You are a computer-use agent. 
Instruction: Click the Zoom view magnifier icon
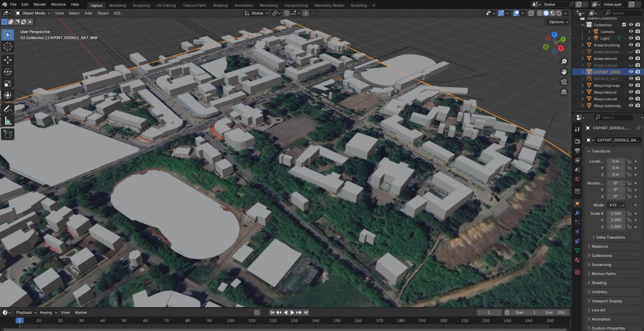click(564, 61)
